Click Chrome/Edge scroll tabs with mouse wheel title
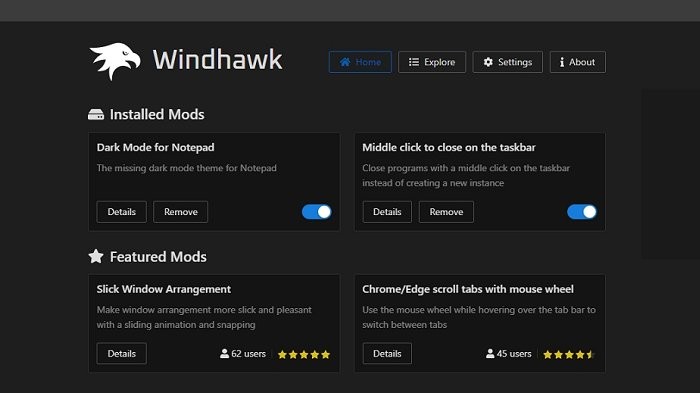Screen dimensions: 700x393 [x=468, y=289]
